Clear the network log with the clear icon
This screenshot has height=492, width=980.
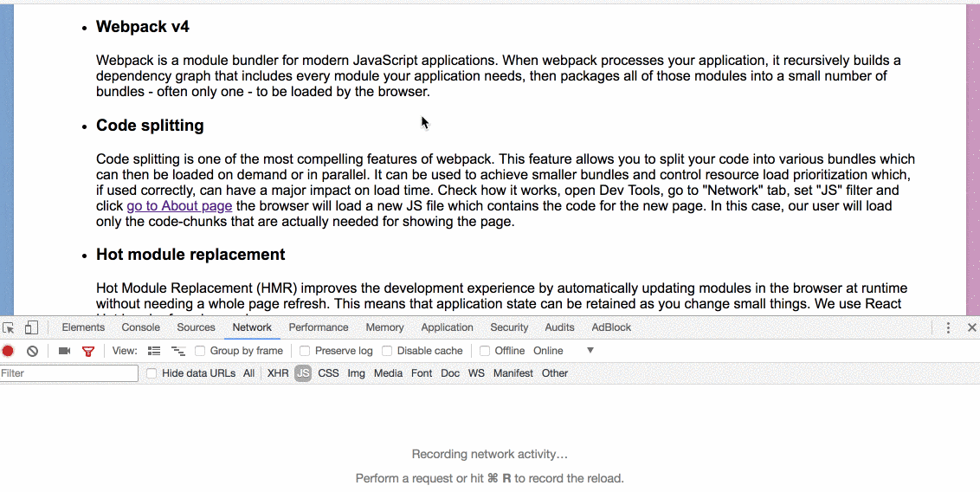[x=33, y=351]
